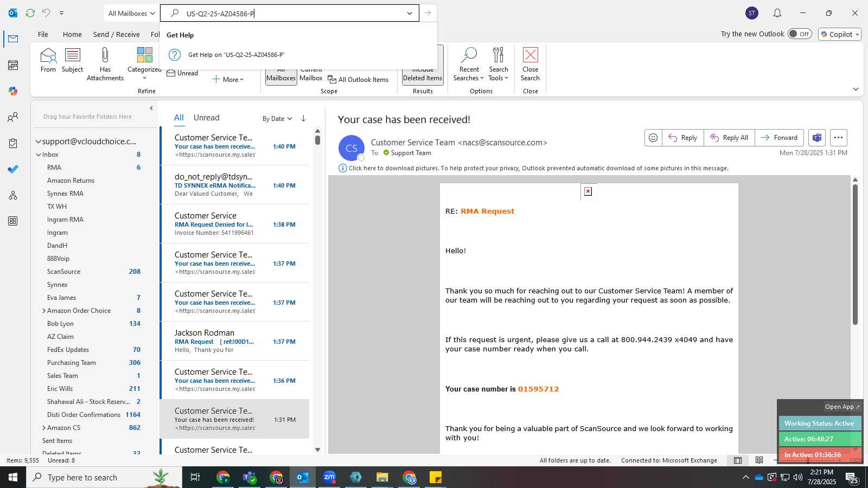The height and width of the screenshot is (488, 868).
Task: Click the search submit arrow
Action: 428,13
